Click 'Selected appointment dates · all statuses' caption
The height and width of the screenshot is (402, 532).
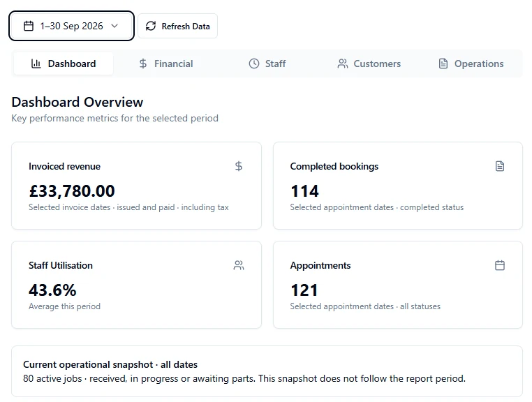[365, 306]
